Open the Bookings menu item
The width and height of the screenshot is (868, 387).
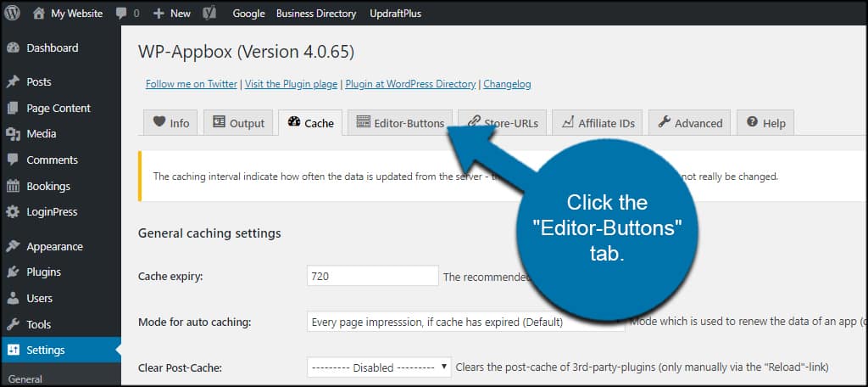(x=60, y=187)
